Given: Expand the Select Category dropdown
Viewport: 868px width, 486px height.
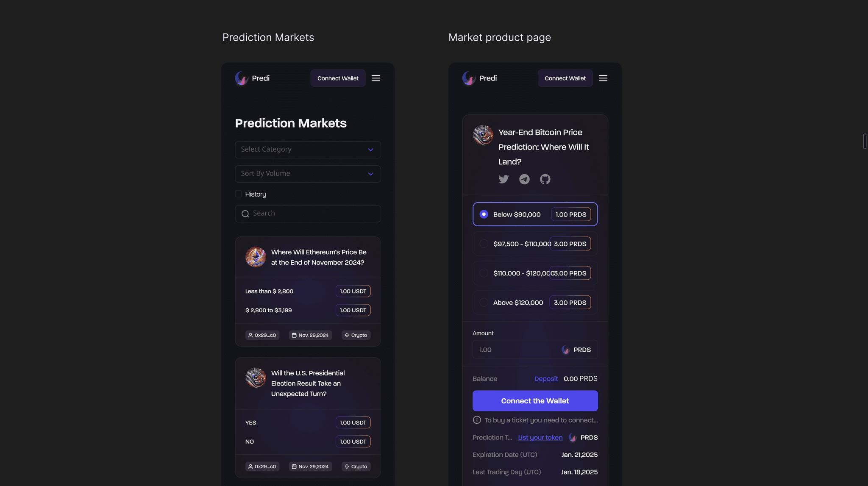Looking at the screenshot, I should 308,150.
